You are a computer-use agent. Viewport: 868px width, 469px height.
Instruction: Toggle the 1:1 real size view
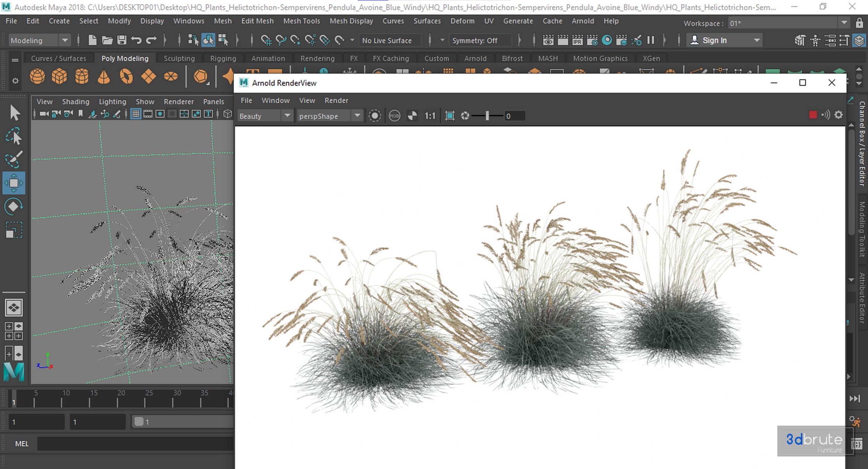(430, 116)
